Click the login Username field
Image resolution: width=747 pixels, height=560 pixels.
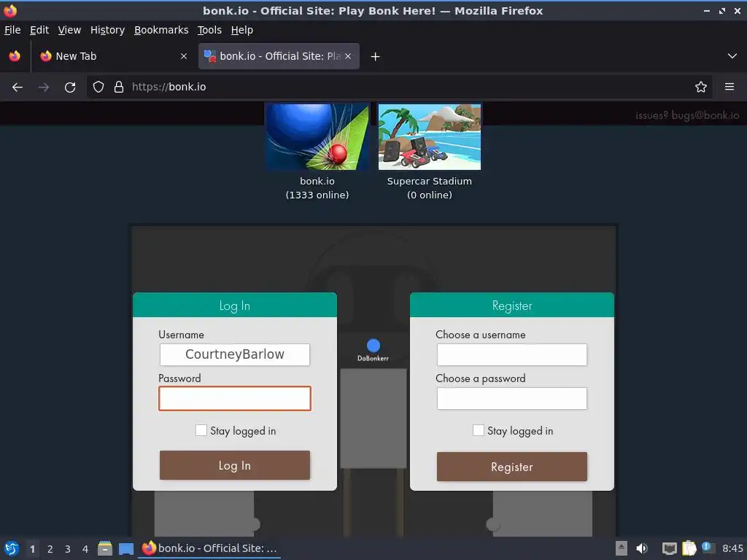[x=235, y=355]
